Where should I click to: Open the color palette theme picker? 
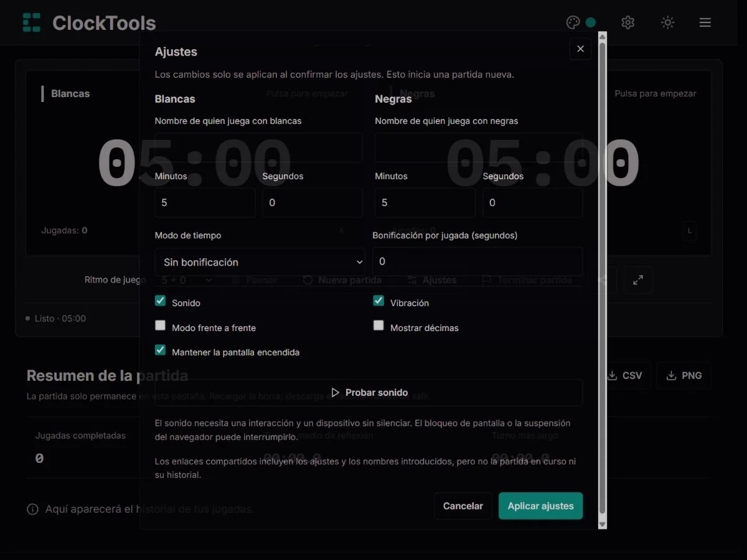coord(573,22)
